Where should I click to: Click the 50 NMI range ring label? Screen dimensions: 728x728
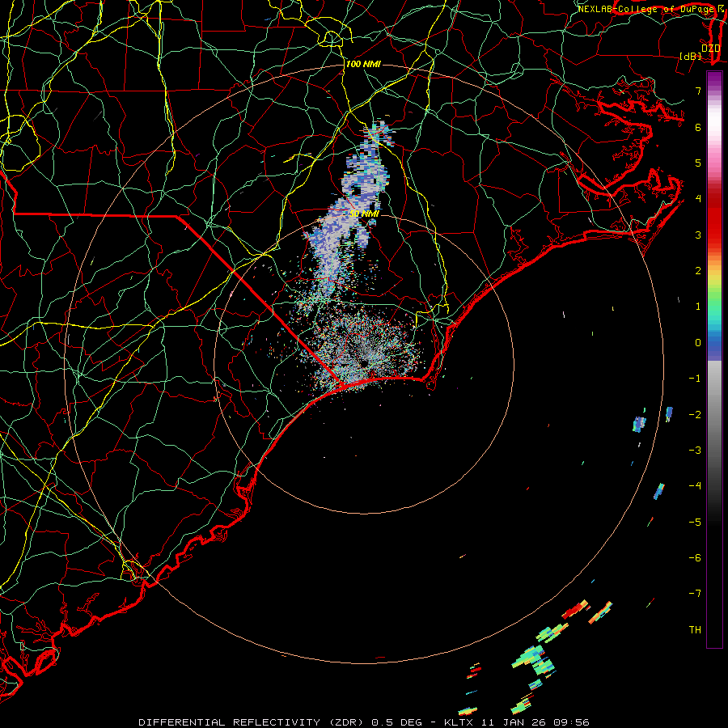365,214
